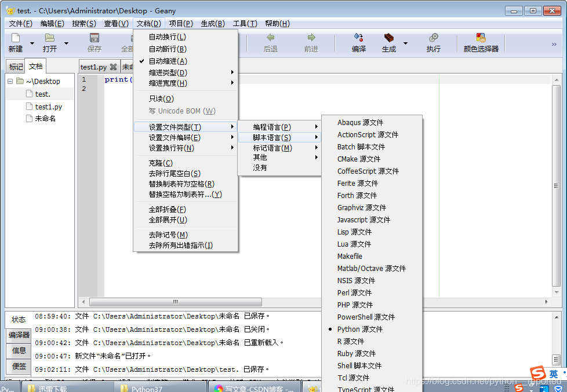Open the 生成(B) menu
567x392 pixels.
[x=213, y=24]
